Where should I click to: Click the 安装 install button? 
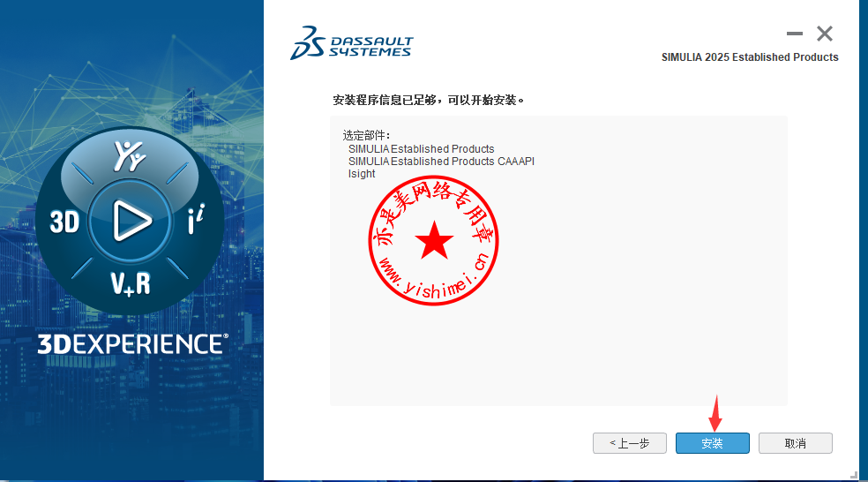coord(712,443)
